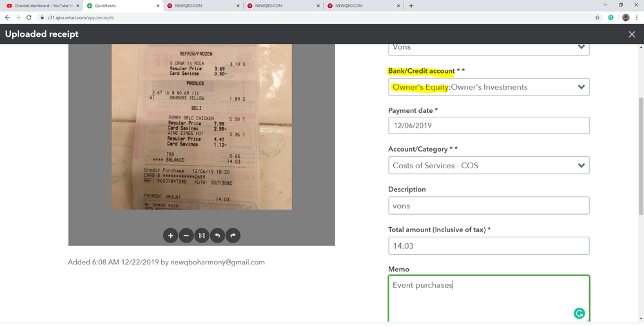Go forward in browser history

pos(17,17)
